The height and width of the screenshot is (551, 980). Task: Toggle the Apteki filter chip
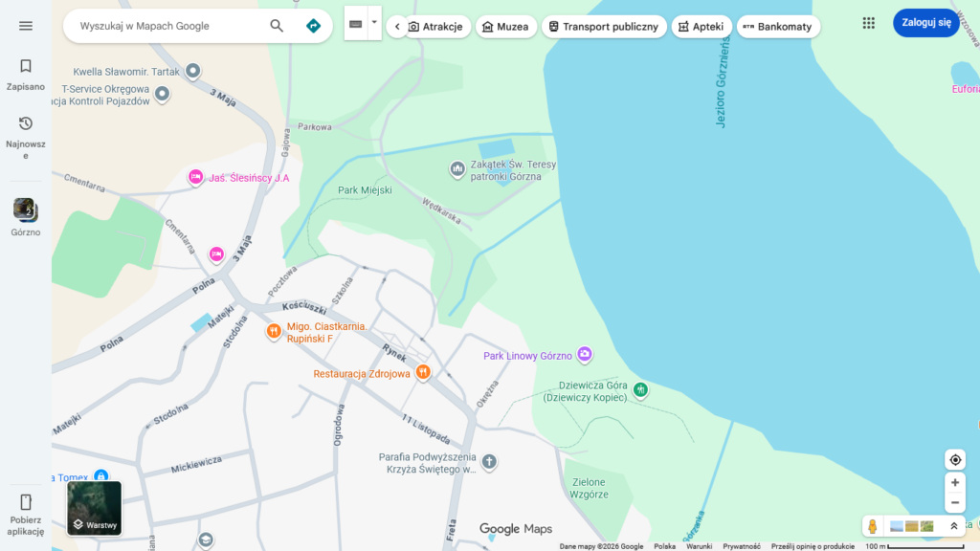coord(702,27)
